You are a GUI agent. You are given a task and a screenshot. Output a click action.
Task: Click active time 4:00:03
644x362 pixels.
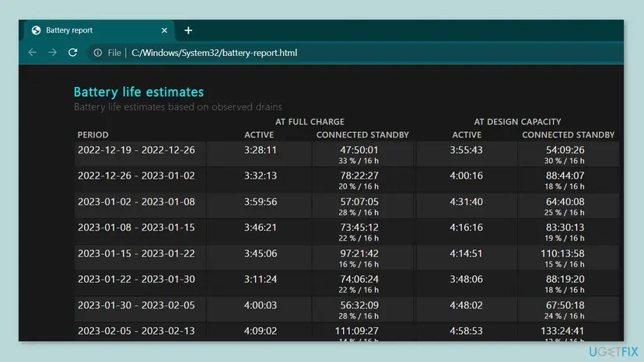[x=261, y=305]
